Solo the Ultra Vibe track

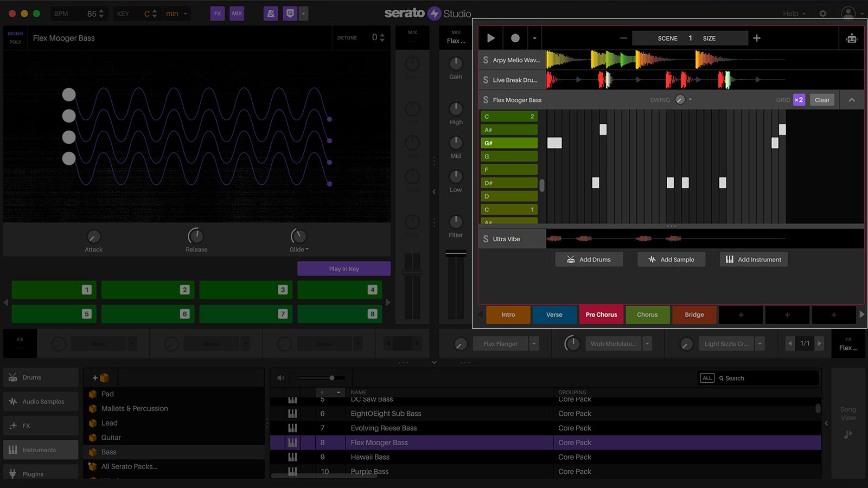coord(486,239)
